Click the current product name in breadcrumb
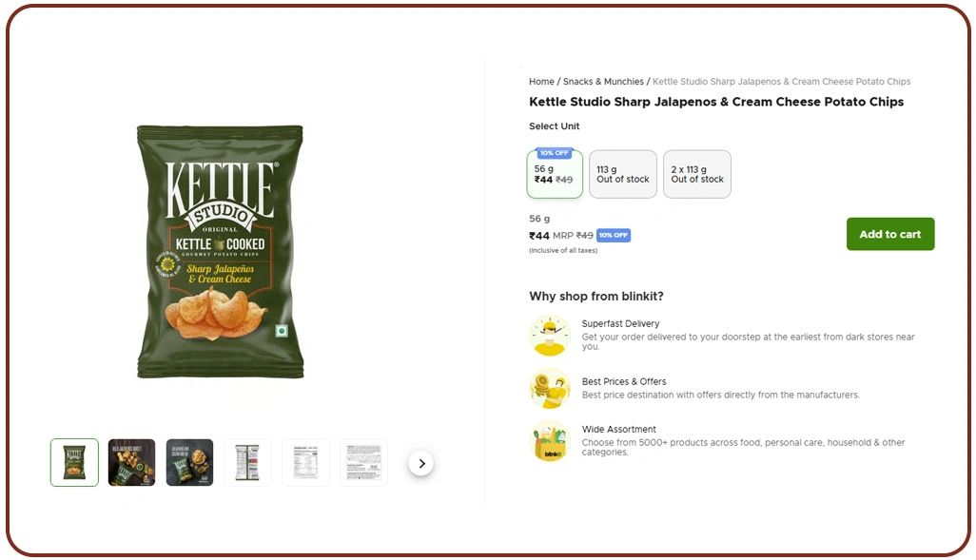 (781, 82)
